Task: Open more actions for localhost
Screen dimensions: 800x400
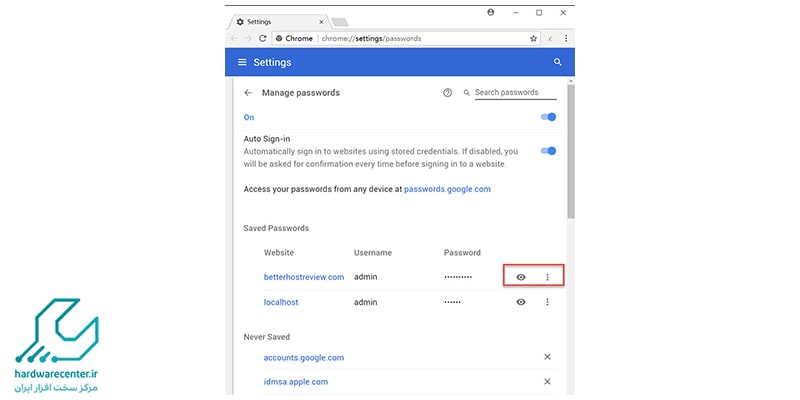Action: 547,302
